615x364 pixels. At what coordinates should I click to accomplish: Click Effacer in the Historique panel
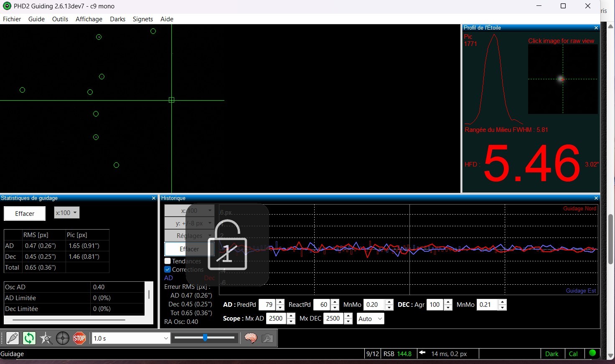coord(189,249)
